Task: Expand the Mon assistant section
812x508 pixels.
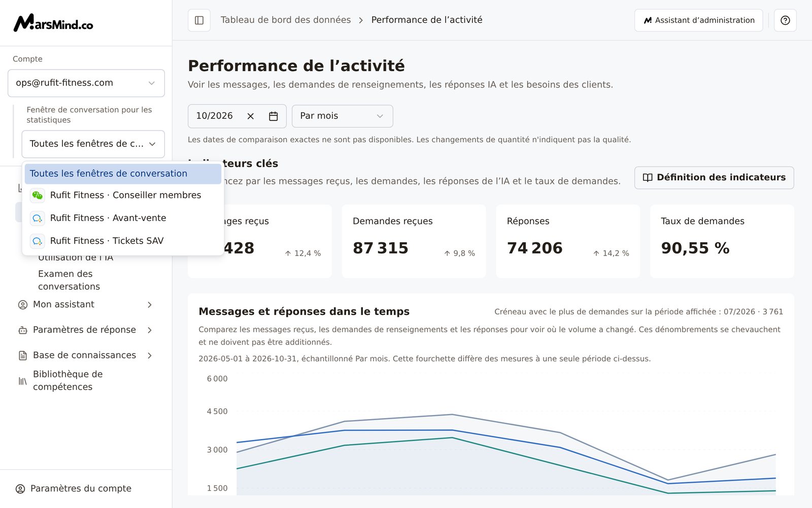Action: [x=150, y=305]
